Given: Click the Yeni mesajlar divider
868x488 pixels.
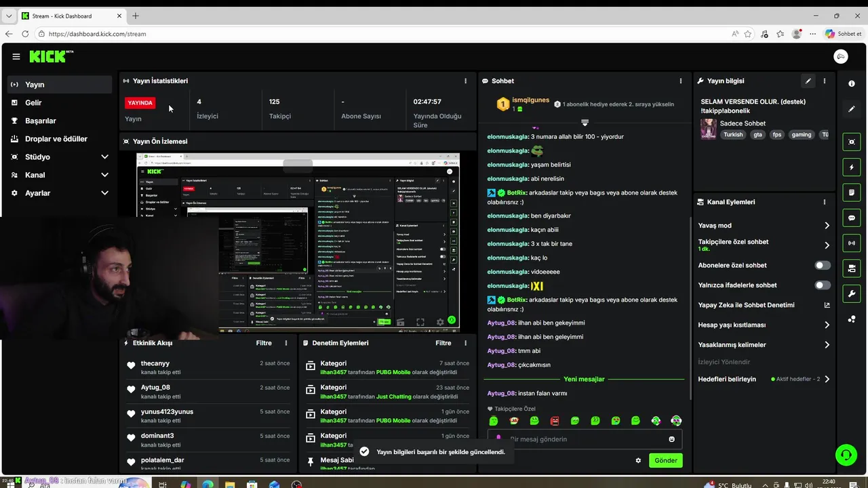Looking at the screenshot, I should coord(584,379).
